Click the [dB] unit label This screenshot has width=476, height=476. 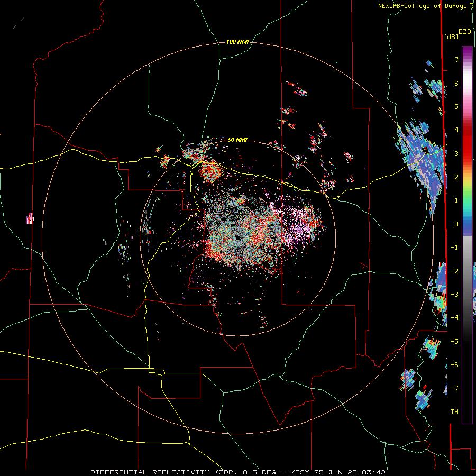452,36
